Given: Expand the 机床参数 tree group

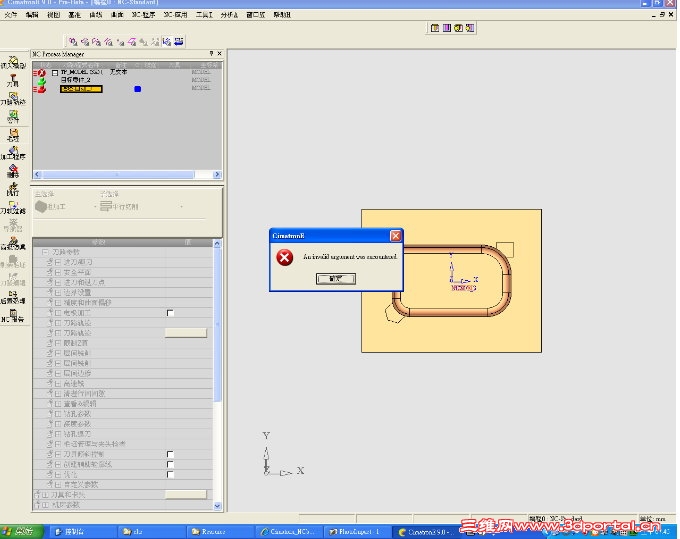Looking at the screenshot, I should coord(45,505).
